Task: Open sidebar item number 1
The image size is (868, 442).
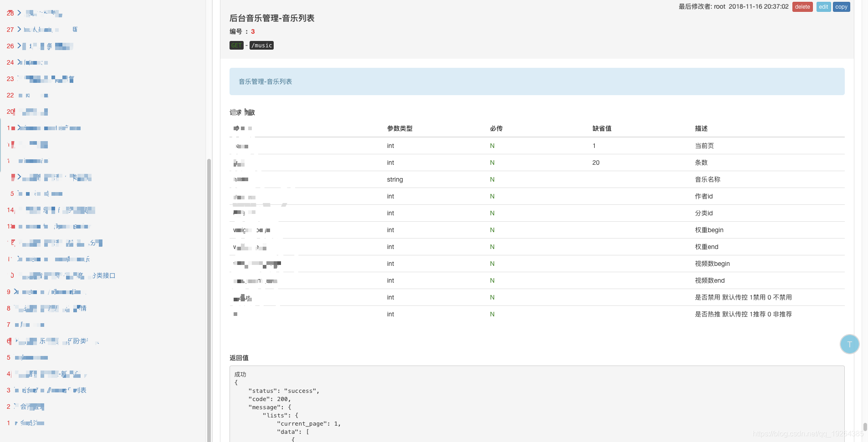Action: (25, 423)
